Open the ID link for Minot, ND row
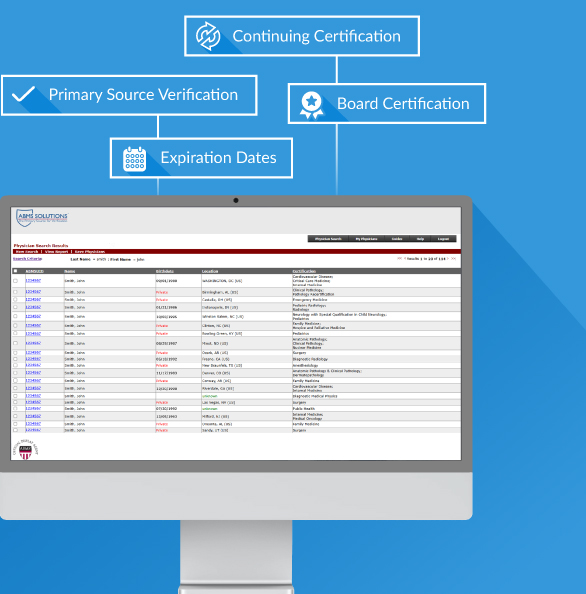The image size is (586, 594). pyautogui.click(x=33, y=343)
